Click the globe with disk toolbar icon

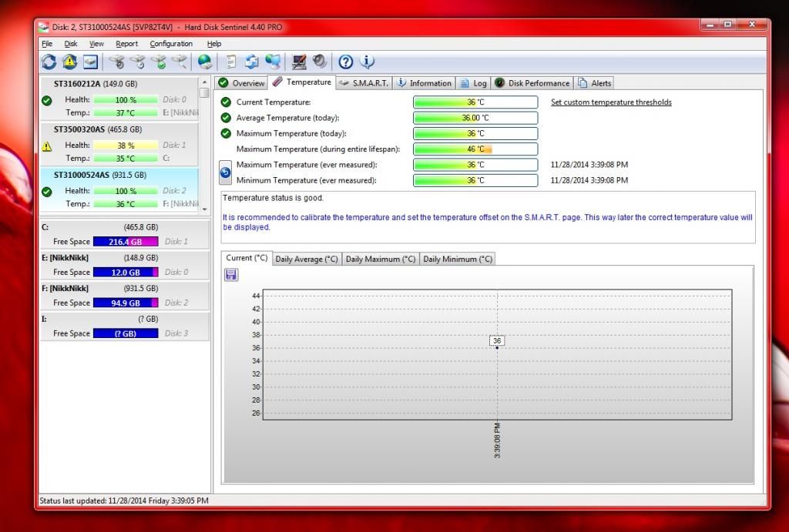[x=205, y=62]
